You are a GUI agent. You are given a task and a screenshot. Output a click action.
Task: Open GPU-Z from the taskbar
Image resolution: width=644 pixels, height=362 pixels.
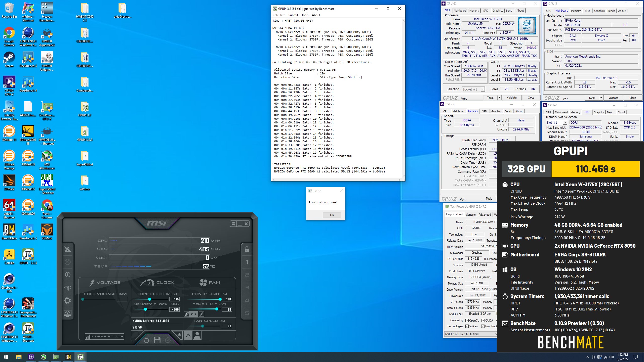point(56,357)
